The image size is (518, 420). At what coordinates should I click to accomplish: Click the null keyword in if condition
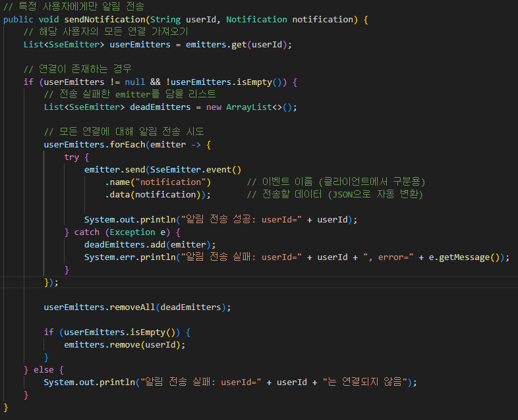pos(135,82)
